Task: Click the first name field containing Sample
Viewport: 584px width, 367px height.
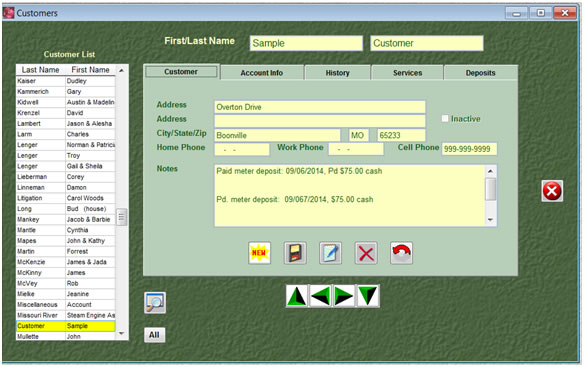Action: 306,43
